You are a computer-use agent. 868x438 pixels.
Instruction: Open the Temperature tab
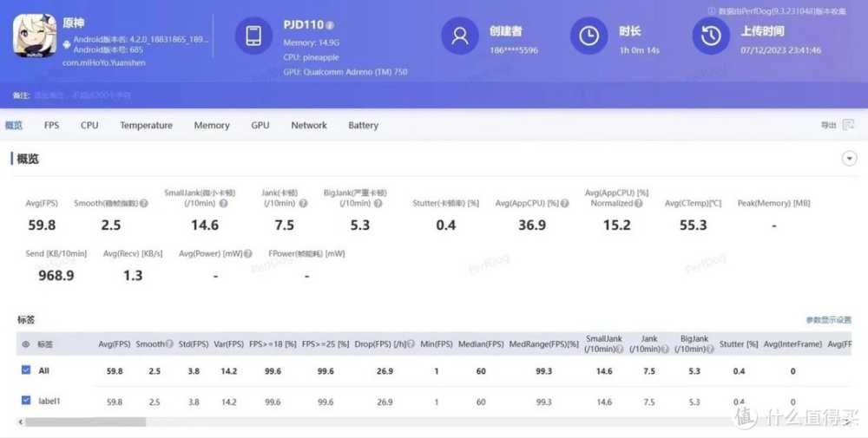[x=146, y=126]
